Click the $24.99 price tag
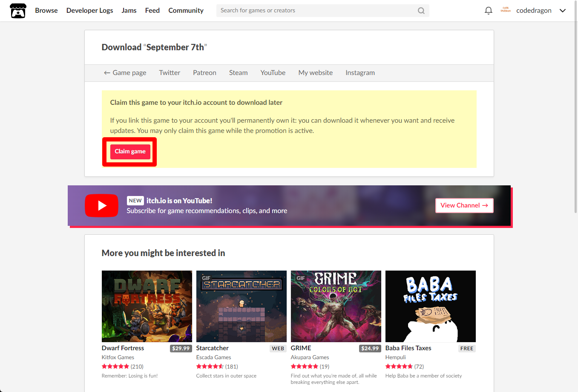The image size is (578, 392). 370,349
